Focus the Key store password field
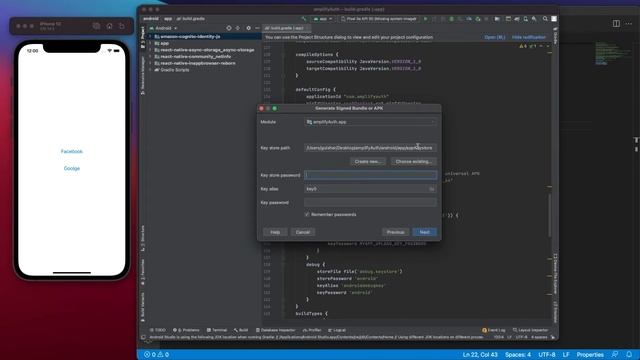This screenshot has height=360, width=640. point(370,175)
